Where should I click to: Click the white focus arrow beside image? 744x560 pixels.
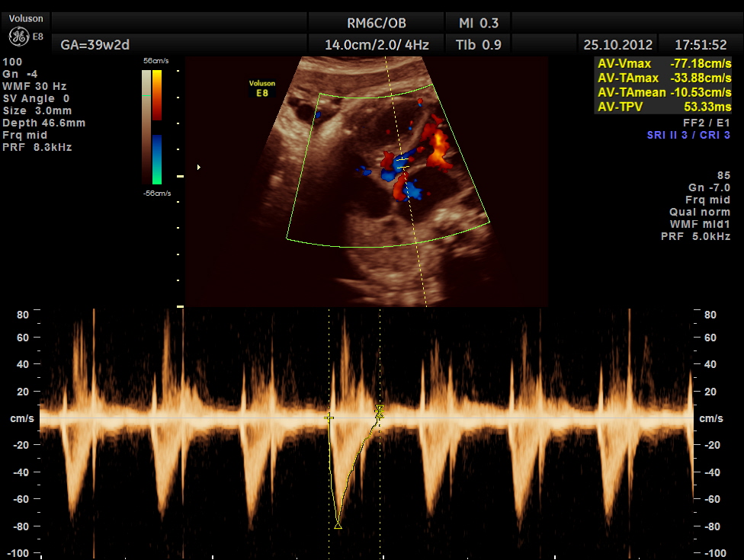tap(199, 166)
